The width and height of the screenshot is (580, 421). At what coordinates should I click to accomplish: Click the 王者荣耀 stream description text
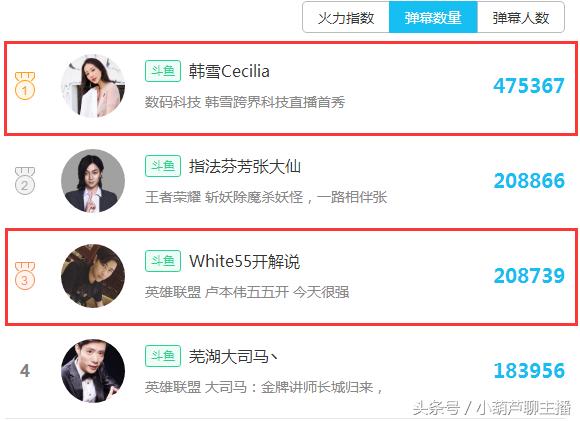[x=266, y=197]
